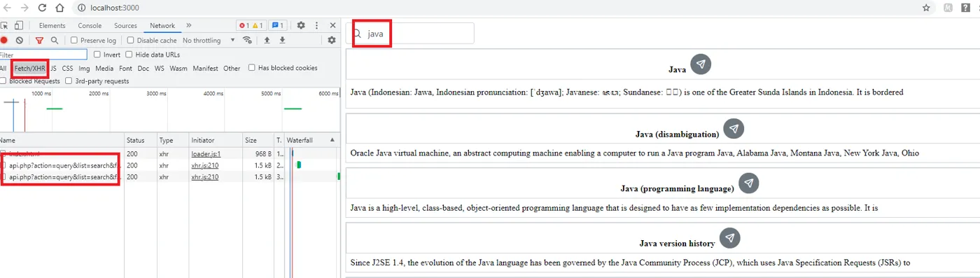Filter requests by WS type

[160, 69]
